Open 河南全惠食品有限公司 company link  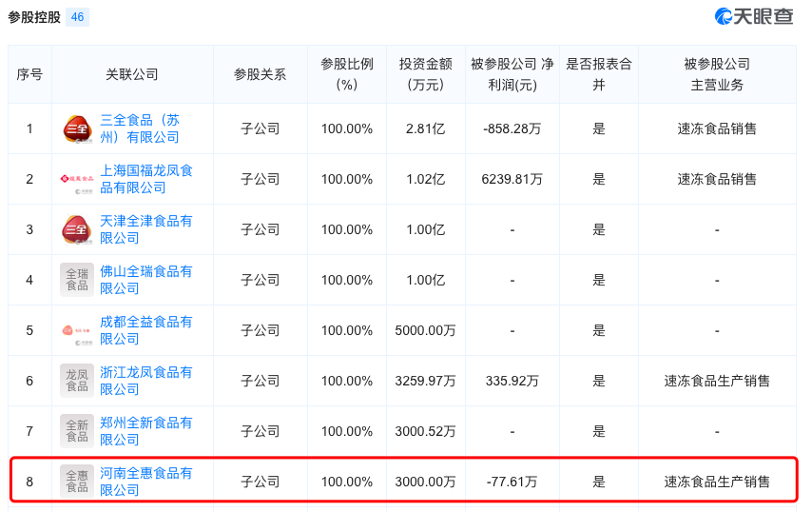coord(146,482)
